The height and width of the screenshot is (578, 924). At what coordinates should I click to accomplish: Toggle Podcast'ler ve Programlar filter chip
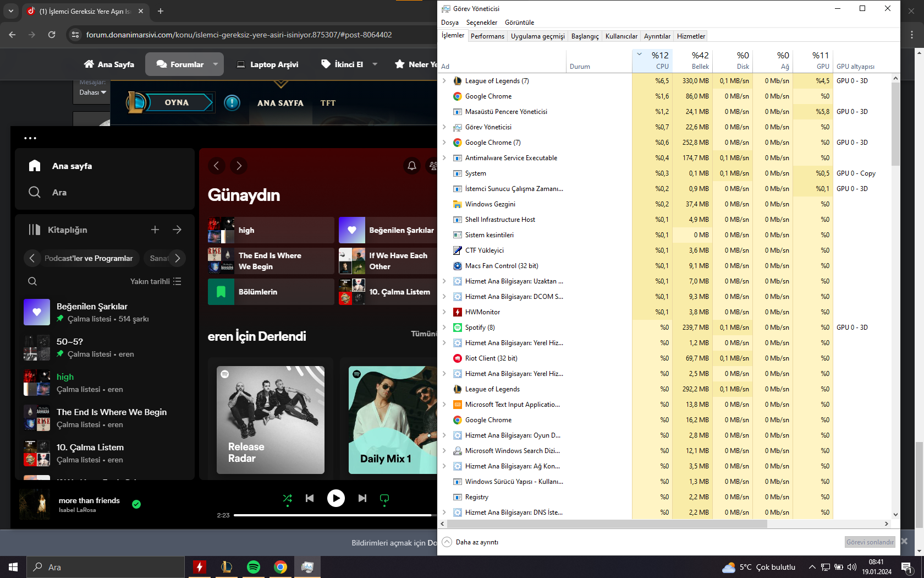[89, 258]
